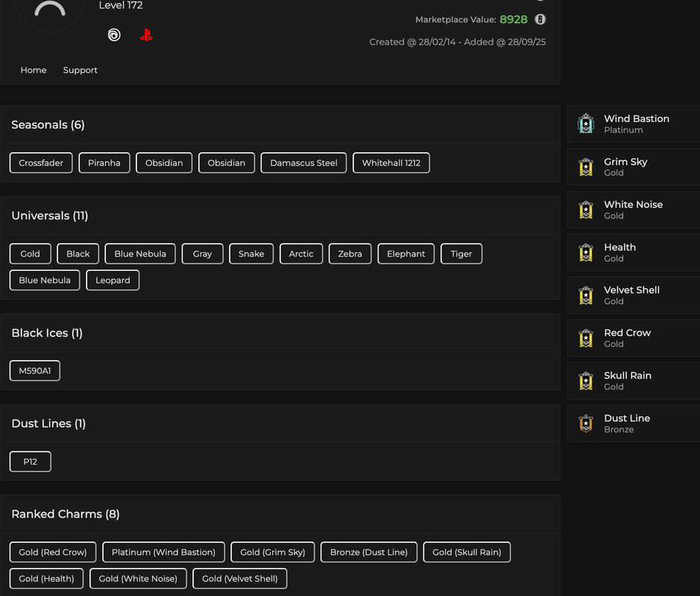Click the Red Crow Gold rank badge icon
700x596 pixels.
pyautogui.click(x=586, y=338)
